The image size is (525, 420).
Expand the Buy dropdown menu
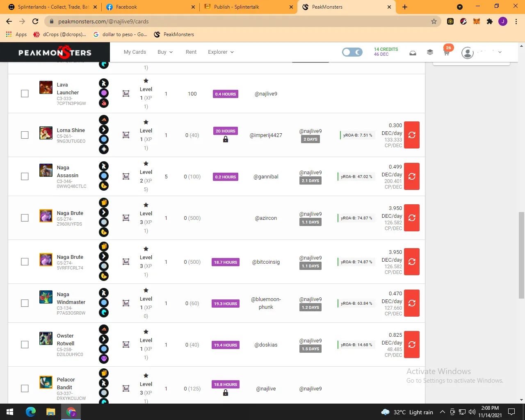[x=165, y=52]
